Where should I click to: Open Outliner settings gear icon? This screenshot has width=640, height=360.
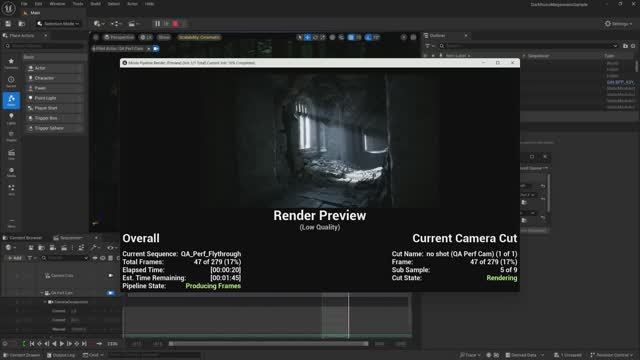click(x=633, y=46)
